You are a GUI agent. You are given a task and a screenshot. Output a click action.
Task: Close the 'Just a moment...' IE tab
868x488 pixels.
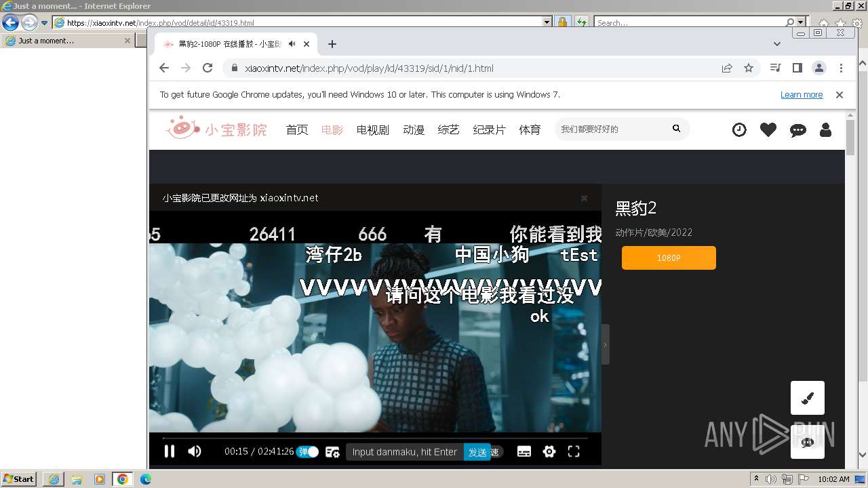pyautogui.click(x=127, y=41)
